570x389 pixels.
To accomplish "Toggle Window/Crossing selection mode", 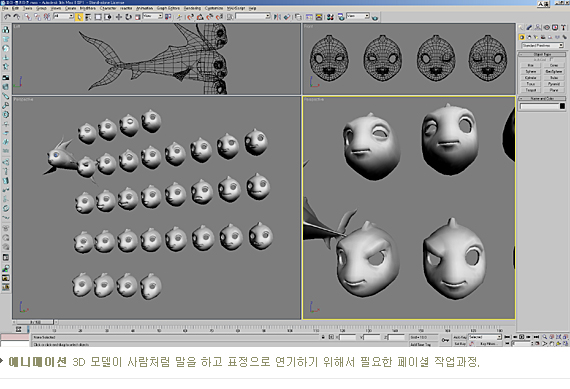I will [108, 17].
